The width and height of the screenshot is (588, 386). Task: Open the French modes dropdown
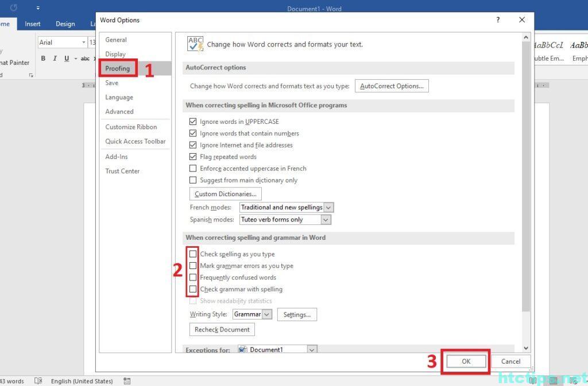click(x=328, y=207)
